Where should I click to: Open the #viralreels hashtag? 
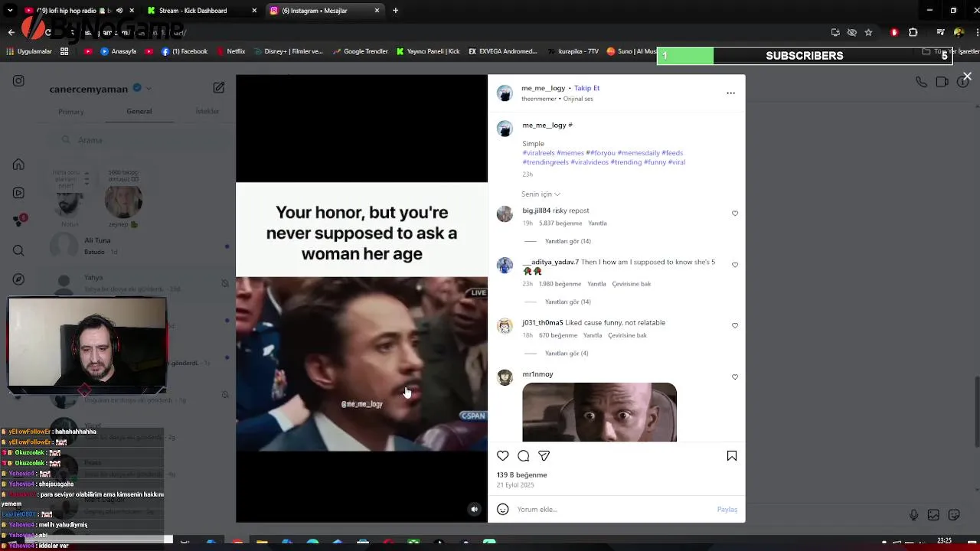(x=538, y=153)
